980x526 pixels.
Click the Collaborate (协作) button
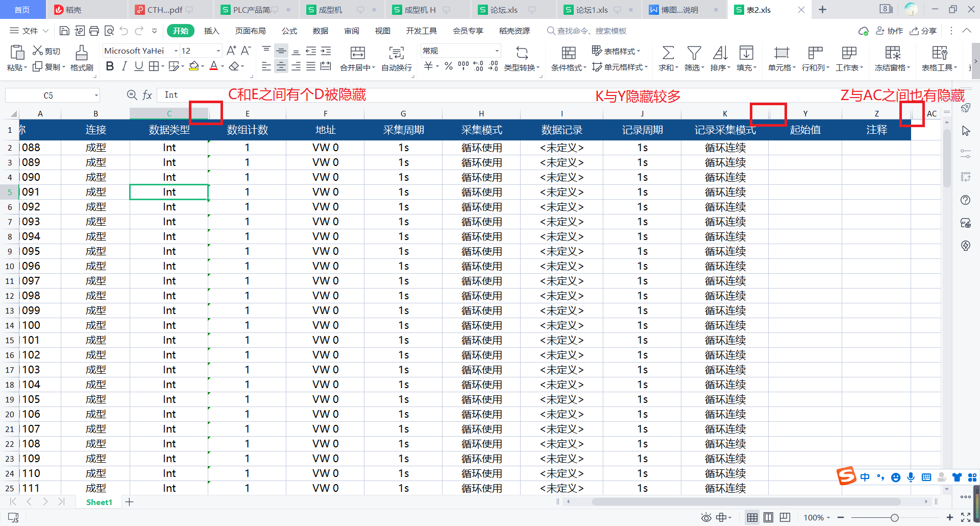point(890,31)
